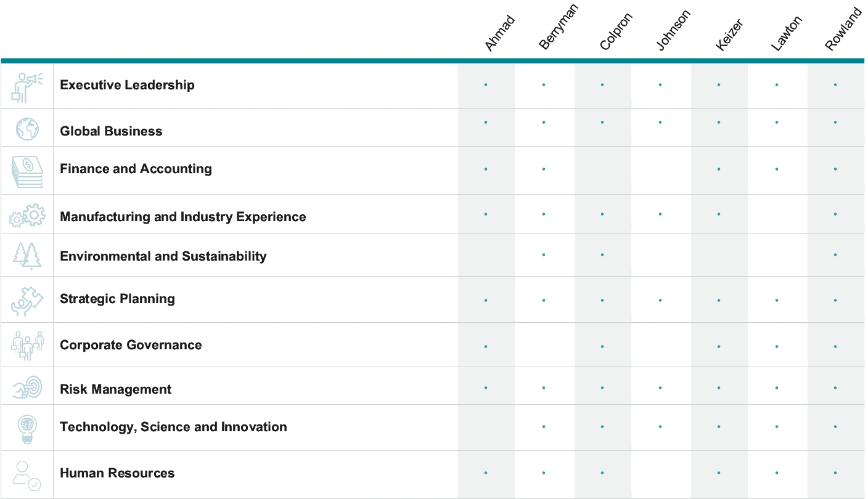868x499 pixels.
Task: Click the Human Resources row label
Action: 117,473
